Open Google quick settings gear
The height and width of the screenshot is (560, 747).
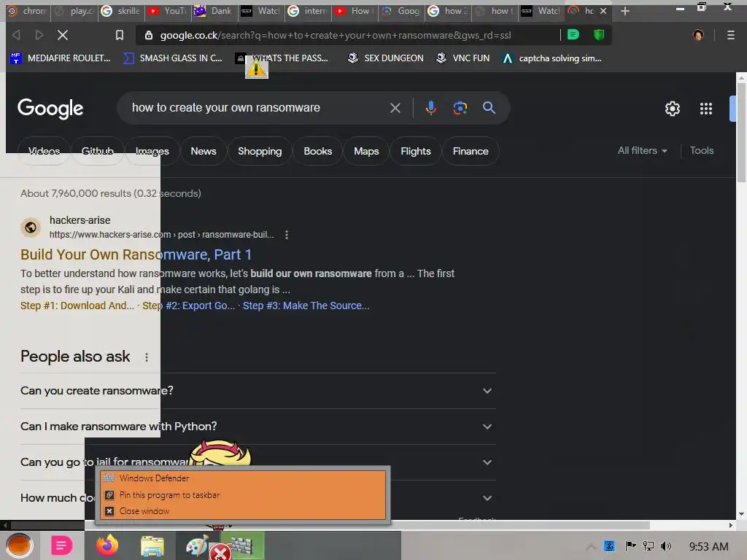[672, 109]
